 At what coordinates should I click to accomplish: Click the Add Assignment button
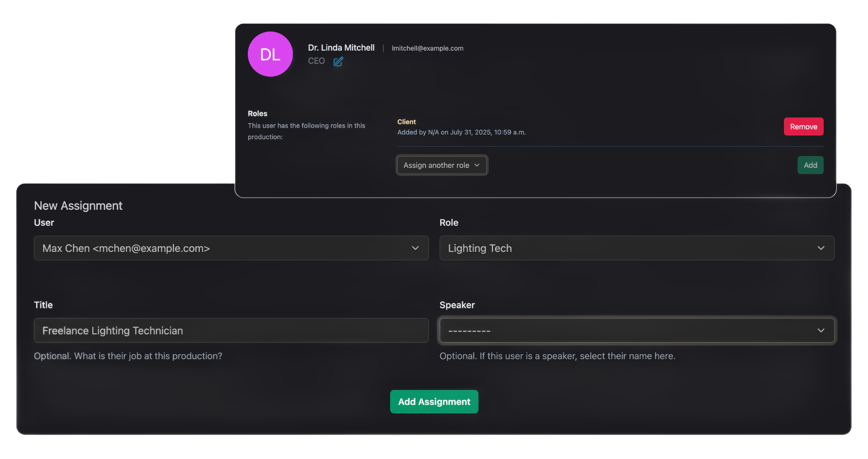pyautogui.click(x=434, y=402)
